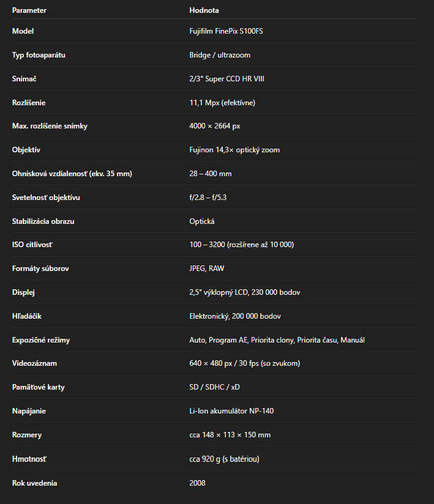Viewport: 434px width, 504px height.
Task: Click the "Svetelnosť objektívu" label
Action: [46, 198]
